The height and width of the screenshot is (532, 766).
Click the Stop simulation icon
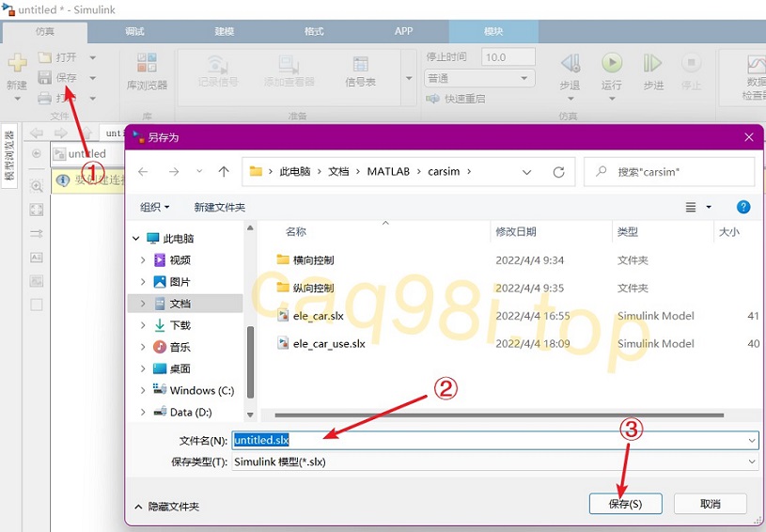tap(691, 63)
